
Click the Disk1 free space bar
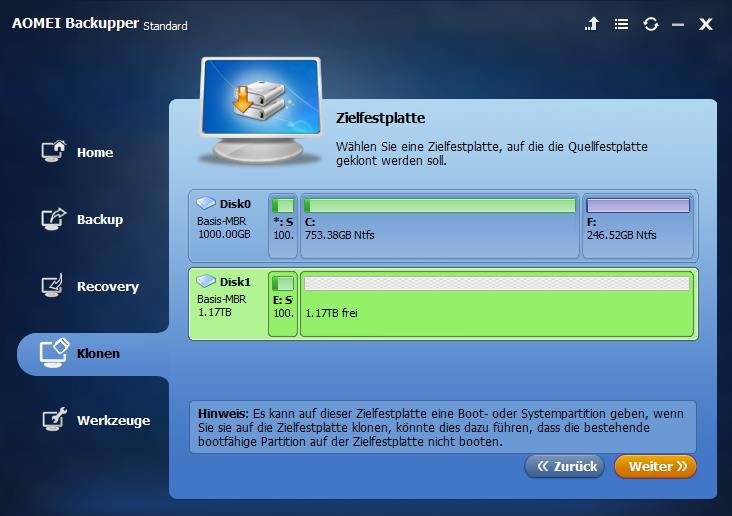[497, 283]
